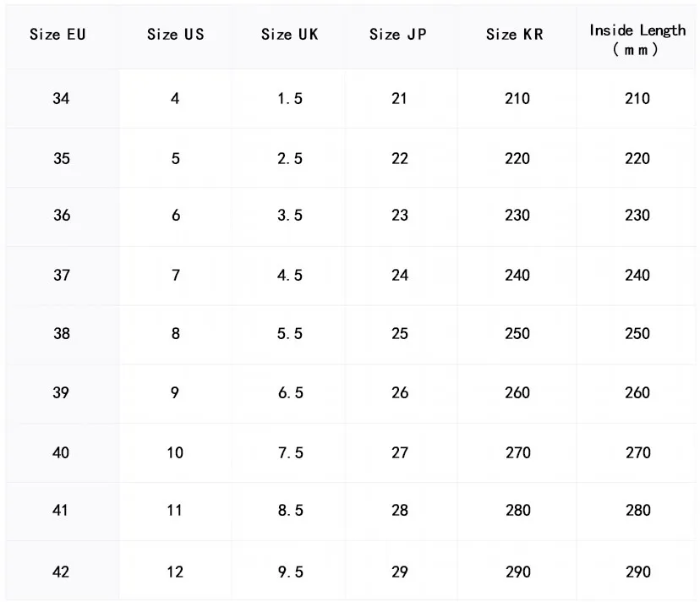Select EU size 36 cell

pos(61,215)
